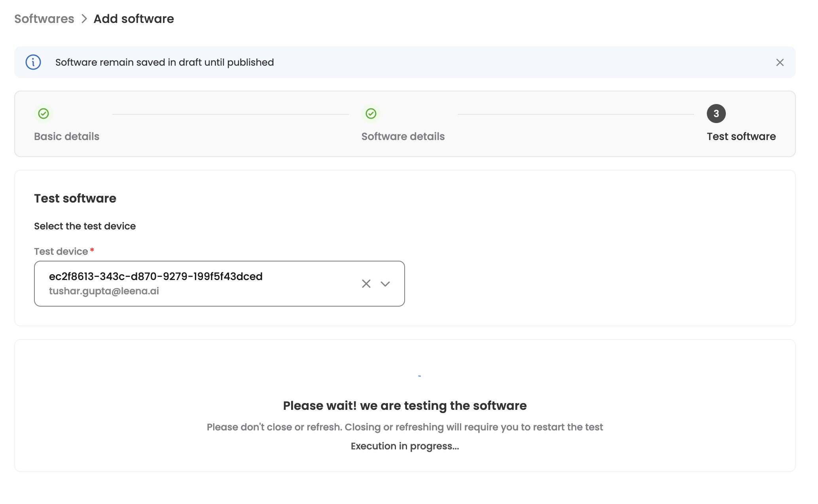This screenshot has height=504, width=818.
Task: Expand the Test device dropdown arrow
Action: click(385, 284)
